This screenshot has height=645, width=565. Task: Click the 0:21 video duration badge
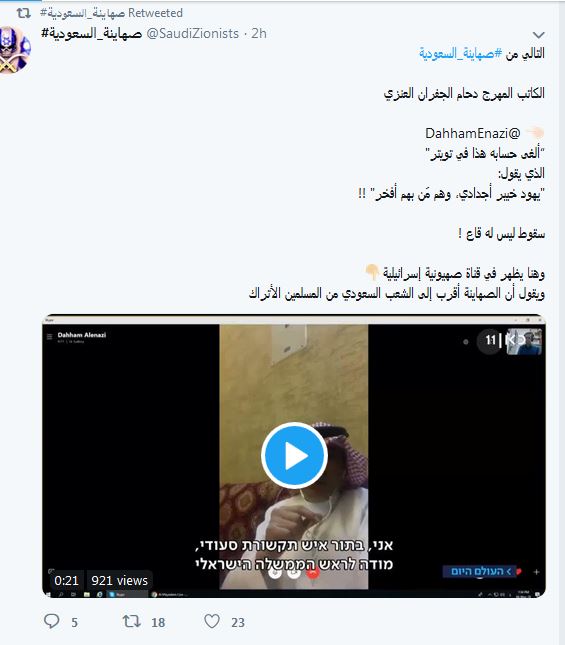pos(66,580)
